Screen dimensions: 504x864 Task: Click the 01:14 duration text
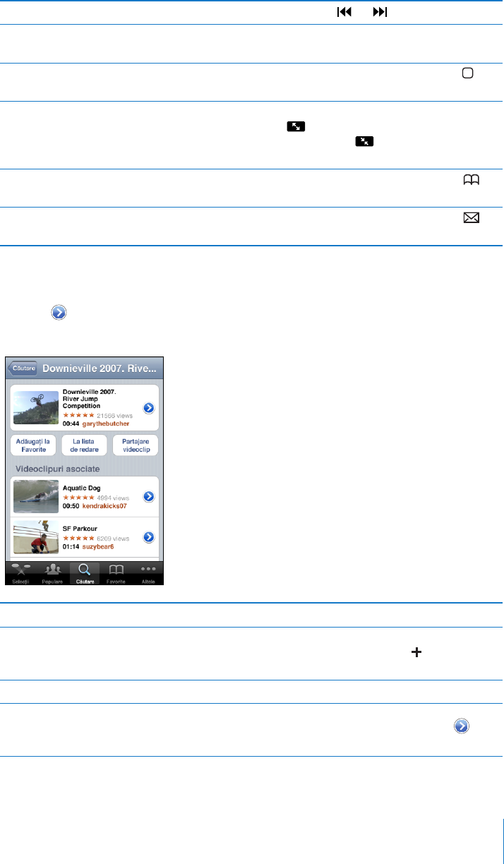pyautogui.click(x=70, y=546)
